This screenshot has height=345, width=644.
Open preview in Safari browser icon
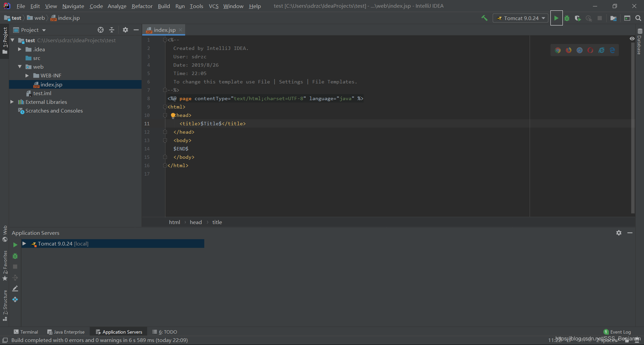tap(580, 50)
